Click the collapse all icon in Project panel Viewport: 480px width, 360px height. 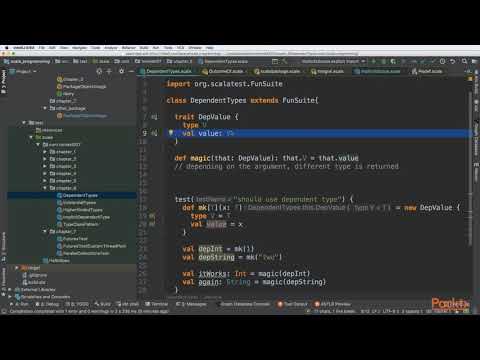(x=109, y=71)
